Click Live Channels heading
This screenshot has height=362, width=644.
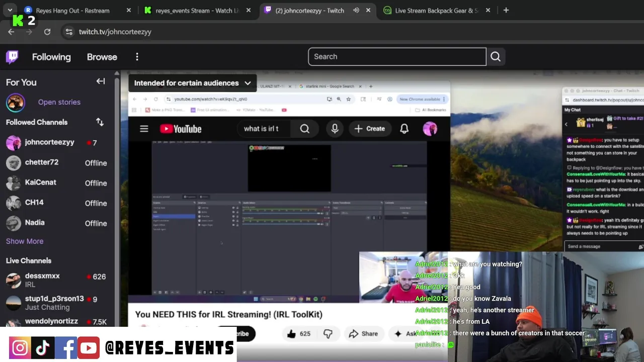click(29, 260)
